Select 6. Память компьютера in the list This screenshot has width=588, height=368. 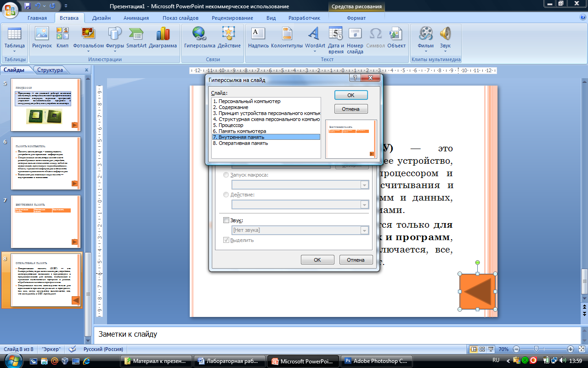[266, 131]
